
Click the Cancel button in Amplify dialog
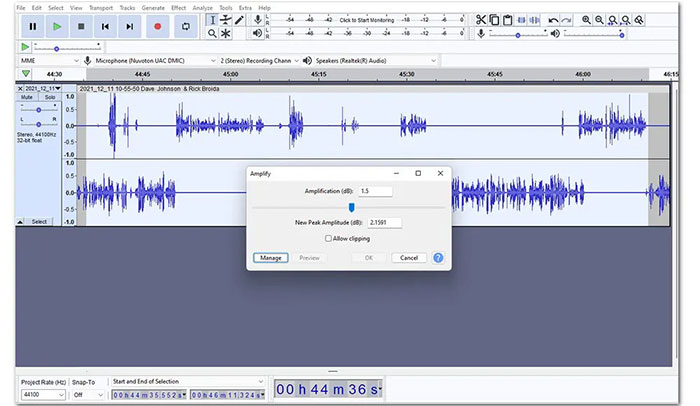pos(408,257)
